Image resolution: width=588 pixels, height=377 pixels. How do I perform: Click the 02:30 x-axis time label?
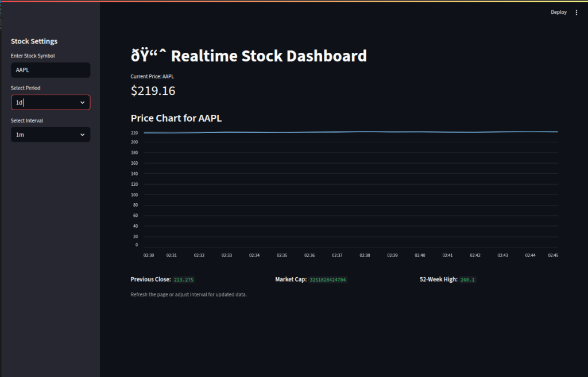click(149, 255)
